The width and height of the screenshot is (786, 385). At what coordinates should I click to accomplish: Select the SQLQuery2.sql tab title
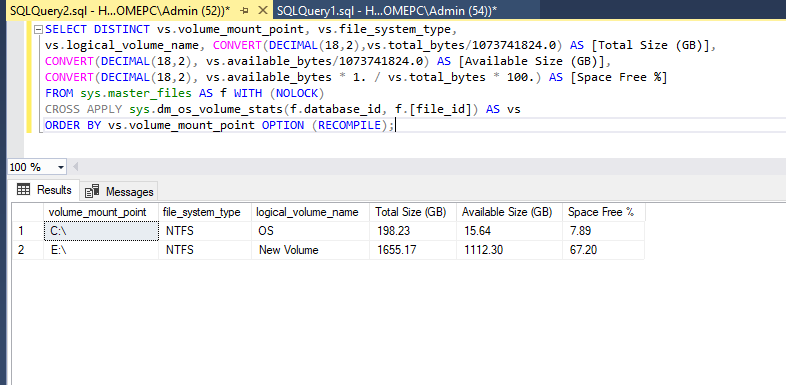click(x=120, y=11)
